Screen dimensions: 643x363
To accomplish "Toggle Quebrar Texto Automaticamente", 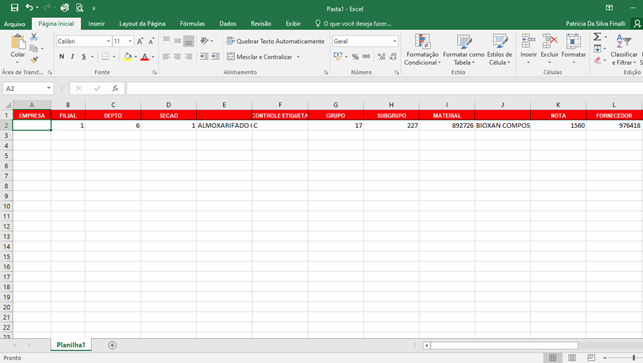I will 276,41.
